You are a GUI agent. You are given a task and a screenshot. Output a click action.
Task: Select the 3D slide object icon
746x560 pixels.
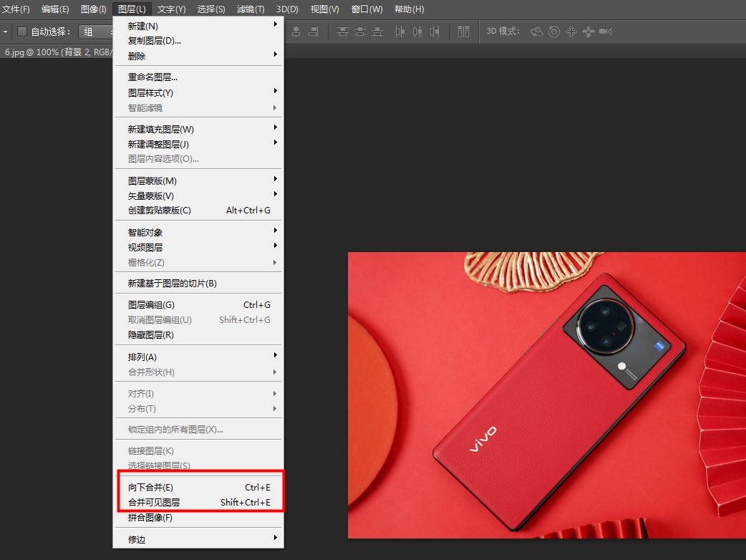(x=588, y=32)
